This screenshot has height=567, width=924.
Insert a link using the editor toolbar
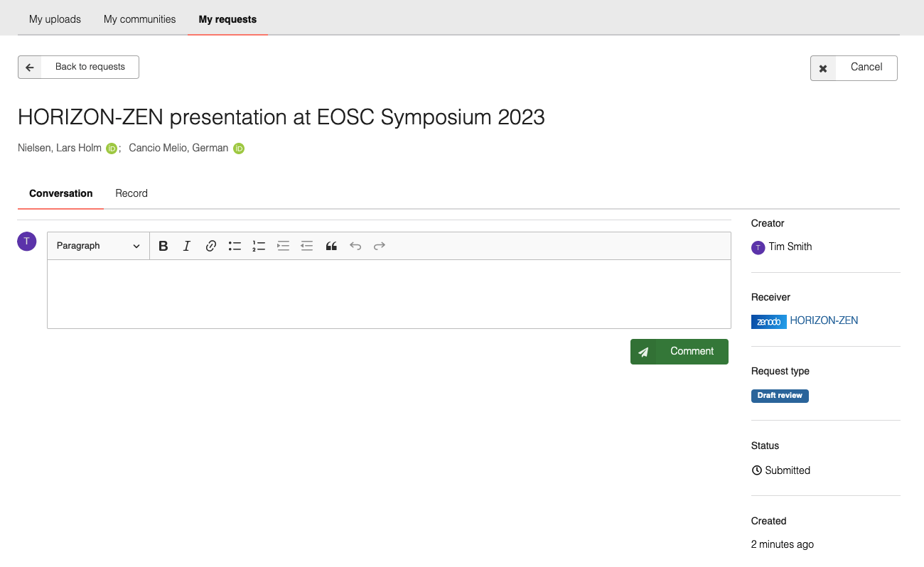(x=211, y=246)
